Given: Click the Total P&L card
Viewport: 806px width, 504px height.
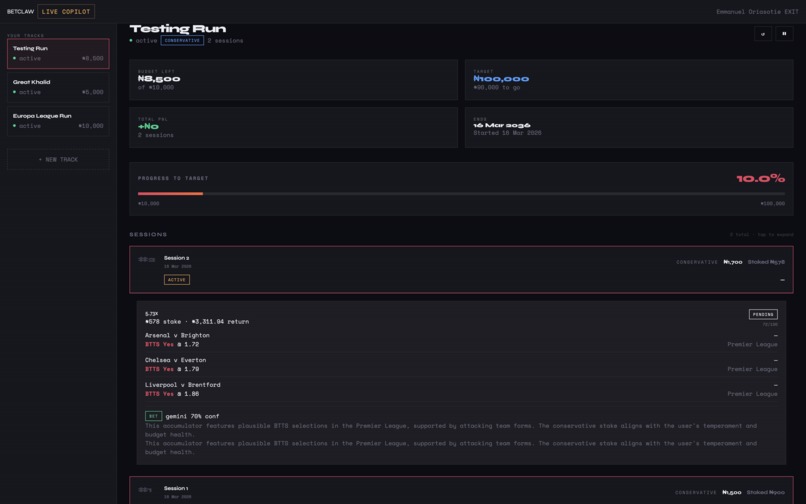Looking at the screenshot, I should coord(294,128).
